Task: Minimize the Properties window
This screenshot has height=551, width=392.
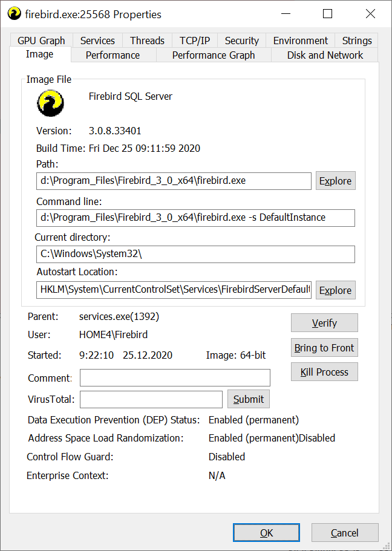Action: [286, 14]
